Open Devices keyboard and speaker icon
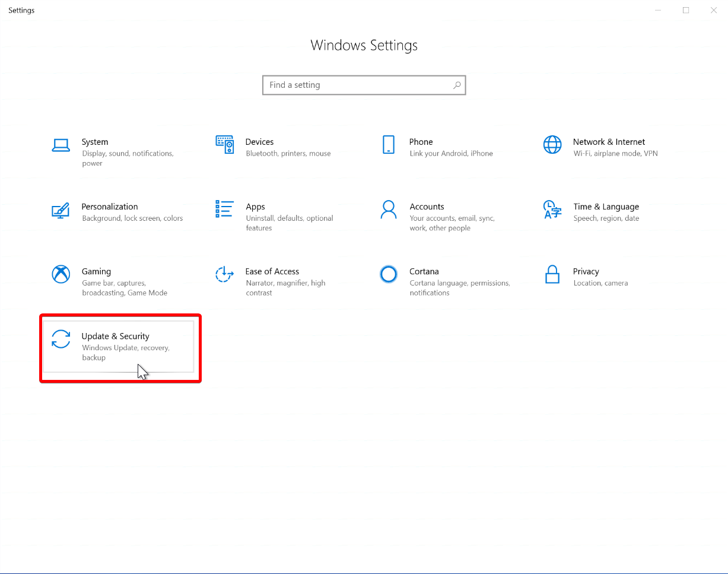Viewport: 728px width, 574px height. [224, 144]
